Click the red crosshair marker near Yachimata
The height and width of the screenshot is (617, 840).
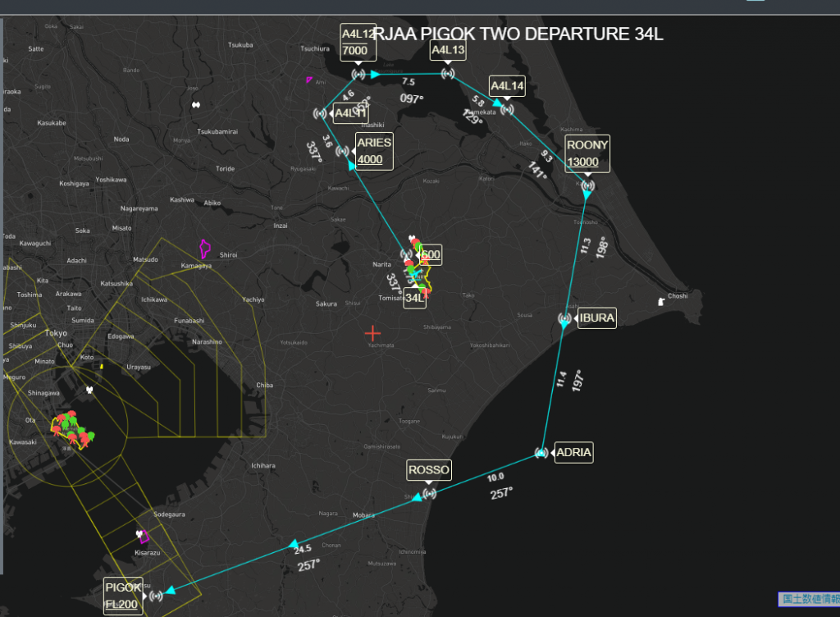[x=373, y=333]
